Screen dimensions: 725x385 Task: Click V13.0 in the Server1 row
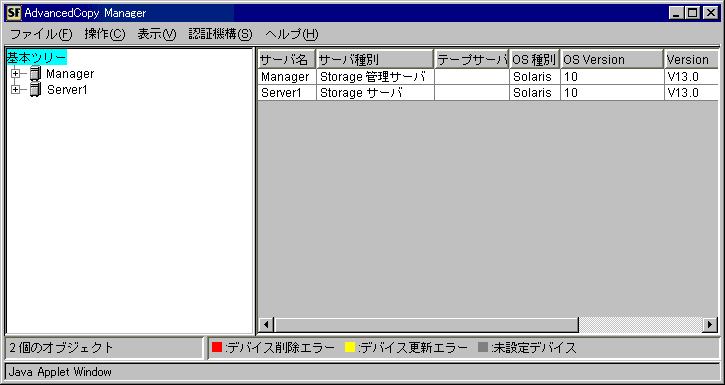point(692,92)
